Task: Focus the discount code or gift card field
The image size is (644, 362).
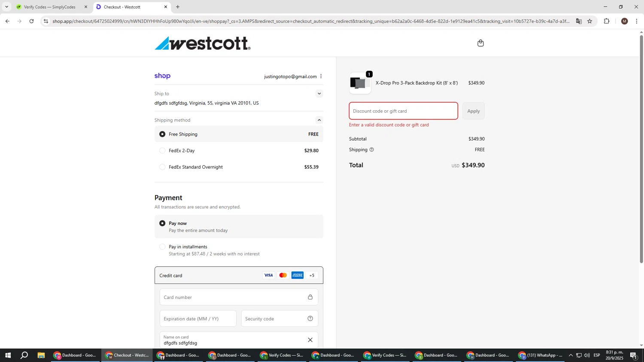Action: point(403,111)
